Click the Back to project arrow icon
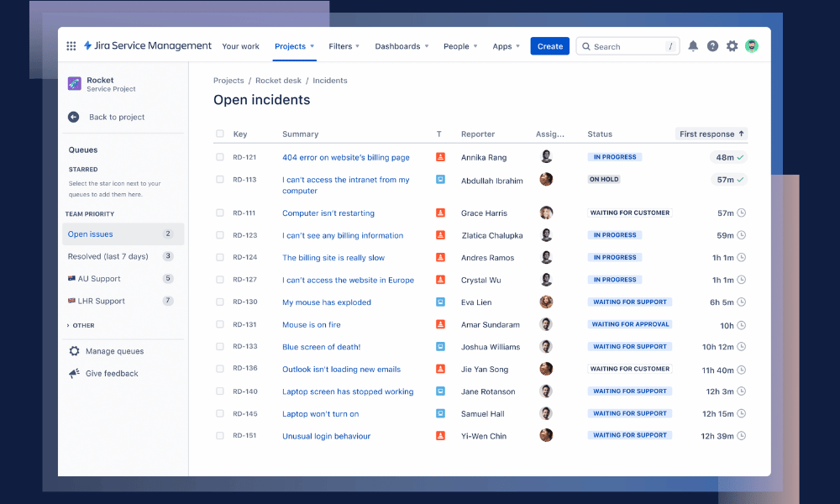 pyautogui.click(x=73, y=117)
